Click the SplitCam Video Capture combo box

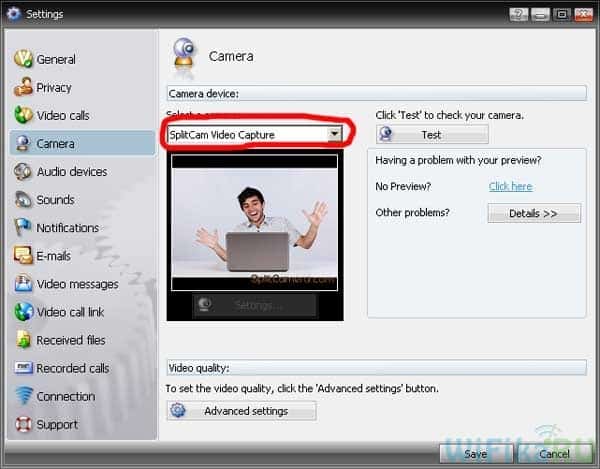[x=255, y=135]
